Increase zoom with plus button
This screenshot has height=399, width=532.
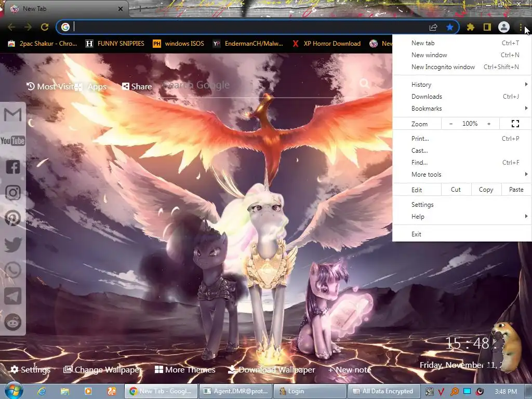point(489,124)
